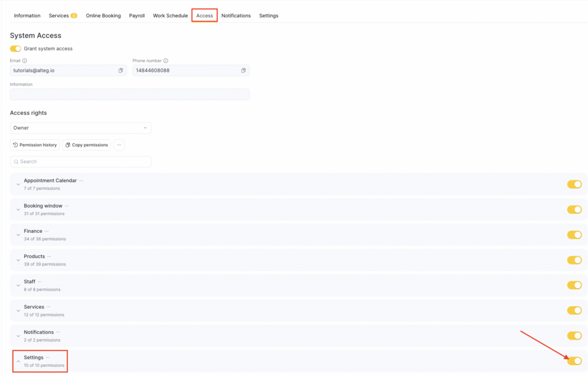Focus the permissions Search field
588x376 pixels.
click(x=80, y=162)
